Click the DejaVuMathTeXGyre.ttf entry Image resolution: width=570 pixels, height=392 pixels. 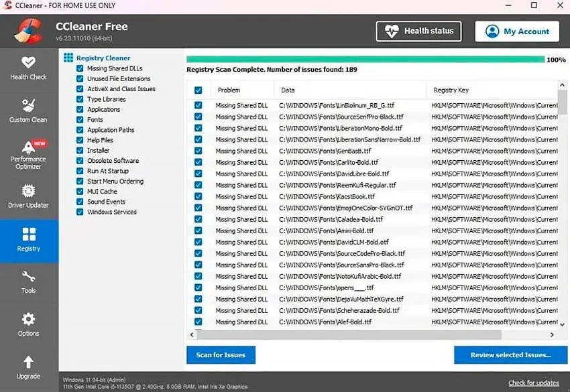(341, 299)
